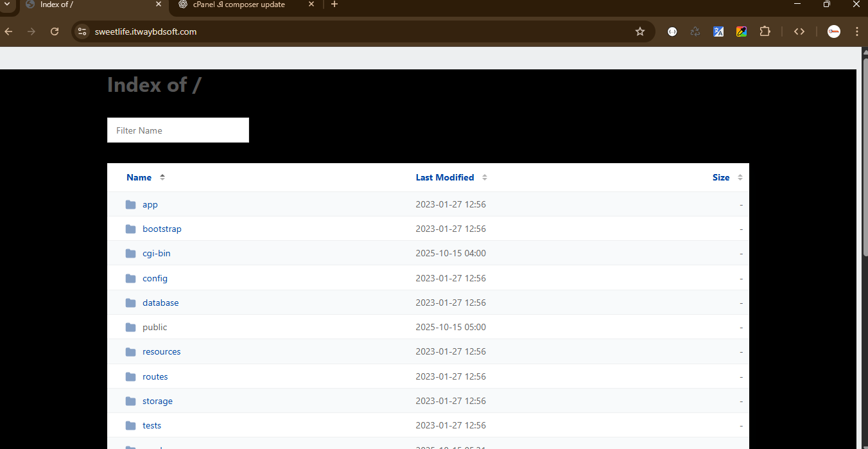Switch to cPanel composer update tab
868x449 pixels.
(x=239, y=4)
